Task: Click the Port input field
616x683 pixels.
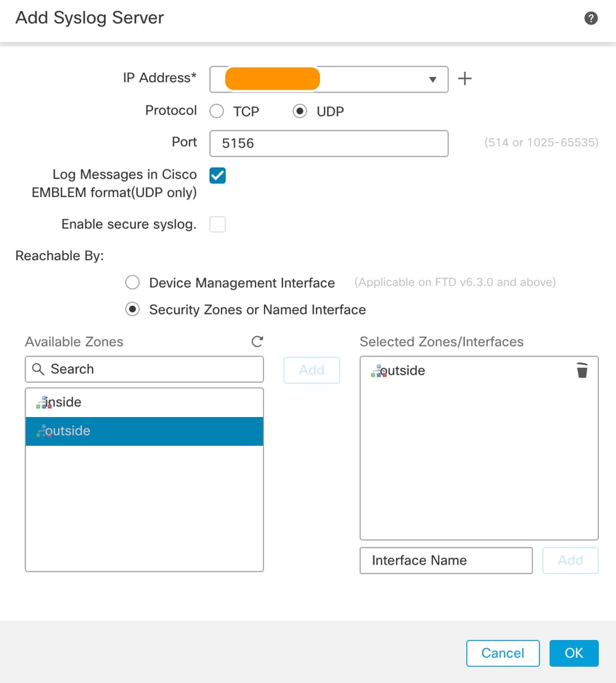Action: [329, 144]
